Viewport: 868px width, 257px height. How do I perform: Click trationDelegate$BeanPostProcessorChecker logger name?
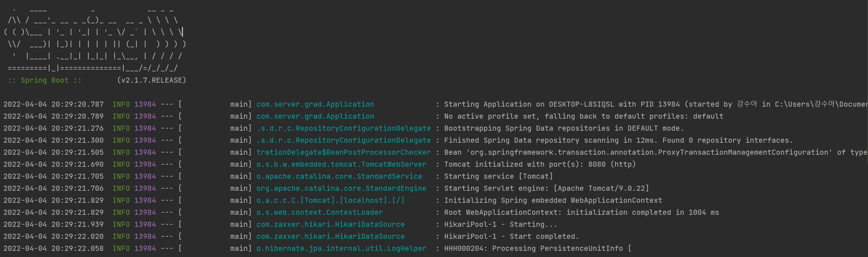344,152
